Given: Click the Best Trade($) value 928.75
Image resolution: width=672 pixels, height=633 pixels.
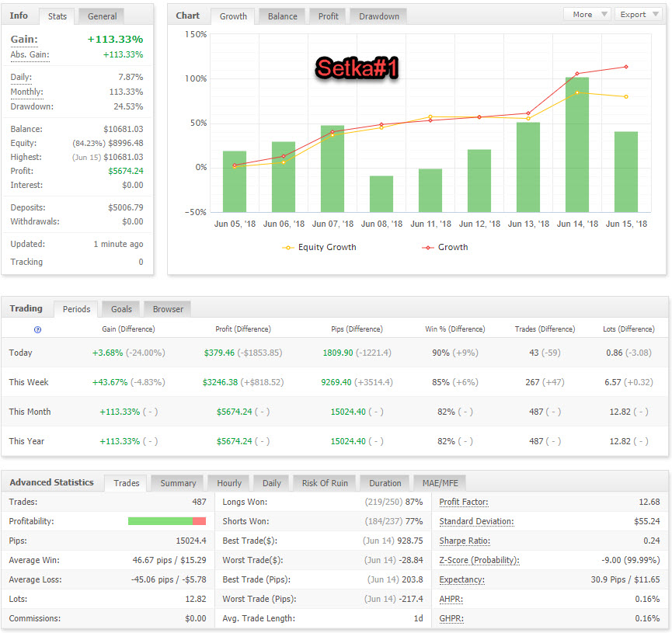Looking at the screenshot, I should pos(410,541).
